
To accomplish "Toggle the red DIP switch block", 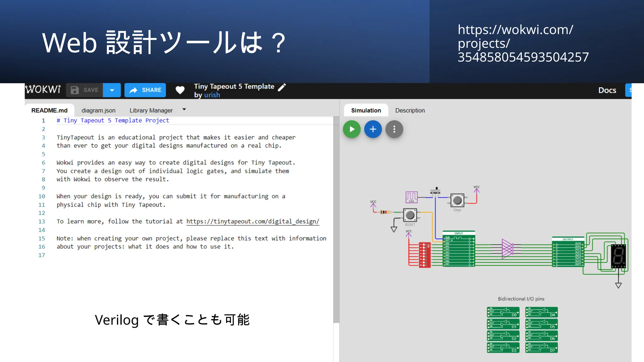I will [x=425, y=255].
